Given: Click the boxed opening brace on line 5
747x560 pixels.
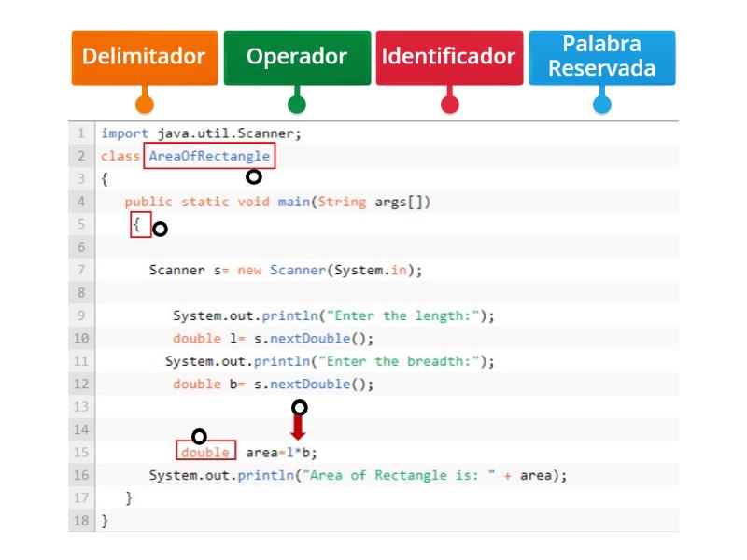Looking at the screenshot, I should [x=139, y=224].
